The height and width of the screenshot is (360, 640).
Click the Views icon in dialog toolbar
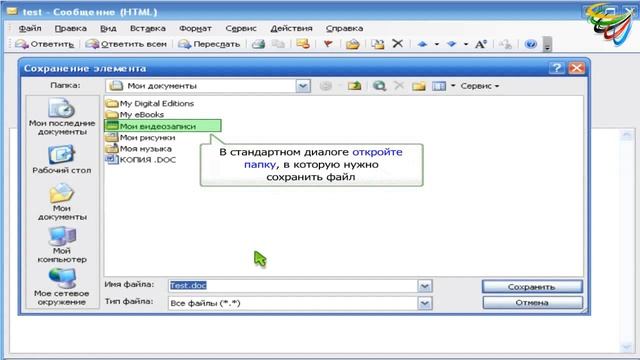point(439,86)
